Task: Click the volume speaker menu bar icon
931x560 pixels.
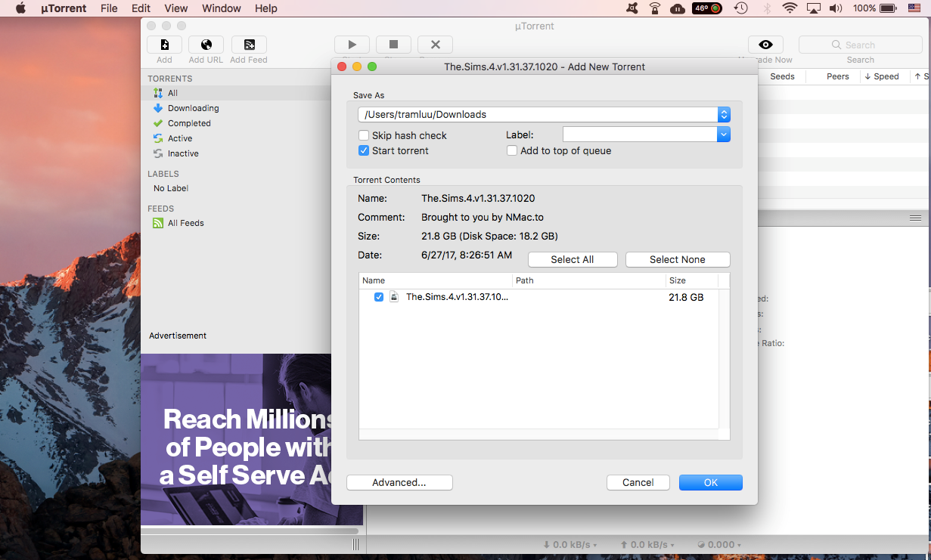Action: pyautogui.click(x=836, y=8)
